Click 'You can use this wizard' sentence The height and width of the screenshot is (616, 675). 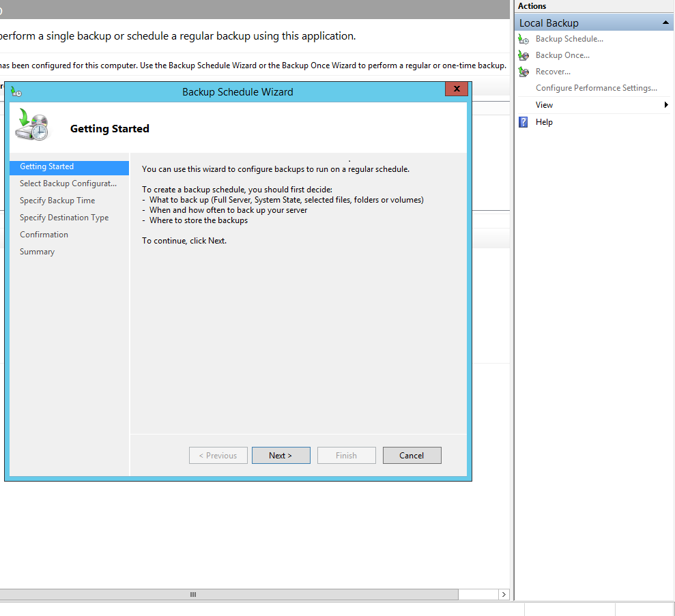coord(276,169)
